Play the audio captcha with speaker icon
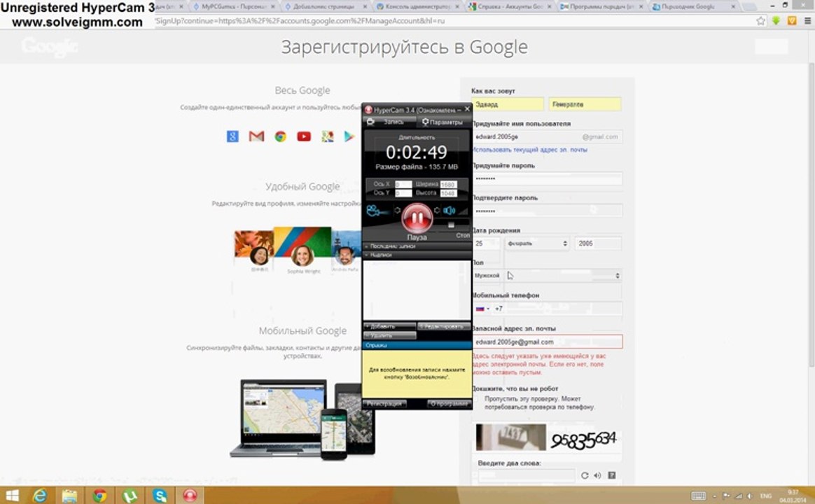 pos(598,475)
